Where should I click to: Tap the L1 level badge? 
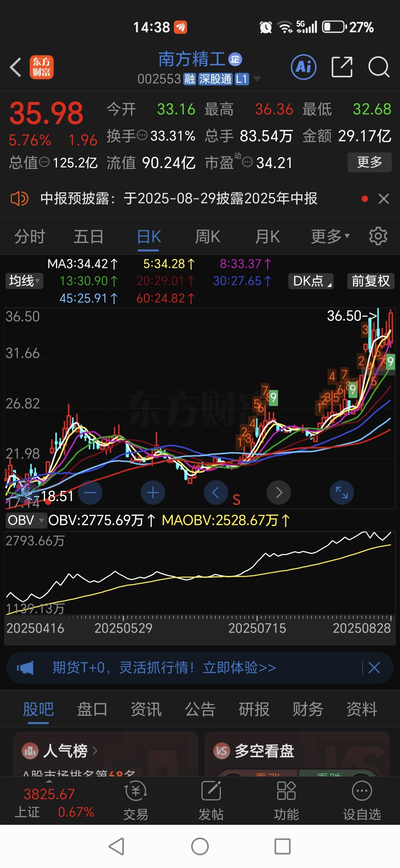coord(242,79)
